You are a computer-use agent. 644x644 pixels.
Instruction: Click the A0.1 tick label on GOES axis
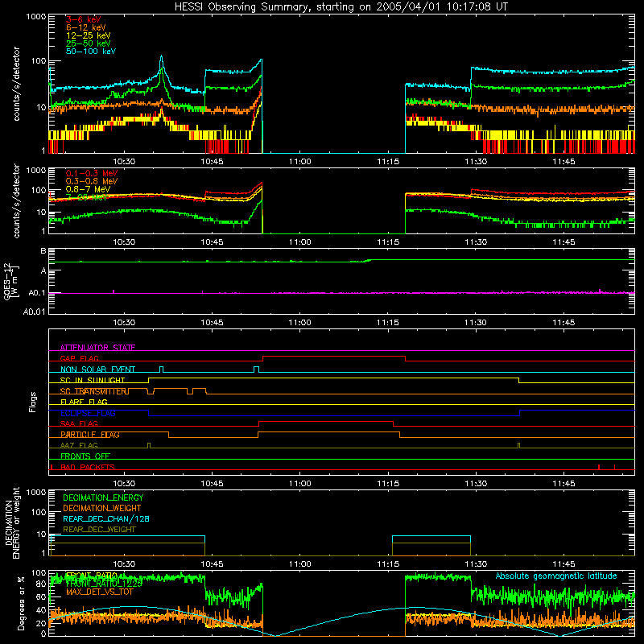(x=36, y=293)
